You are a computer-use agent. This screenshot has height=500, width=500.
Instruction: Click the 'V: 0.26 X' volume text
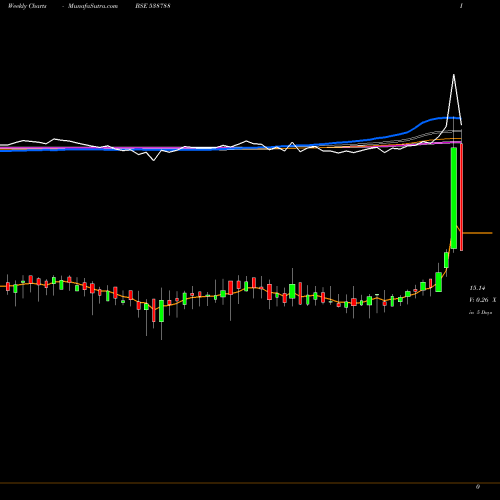pos(483,300)
